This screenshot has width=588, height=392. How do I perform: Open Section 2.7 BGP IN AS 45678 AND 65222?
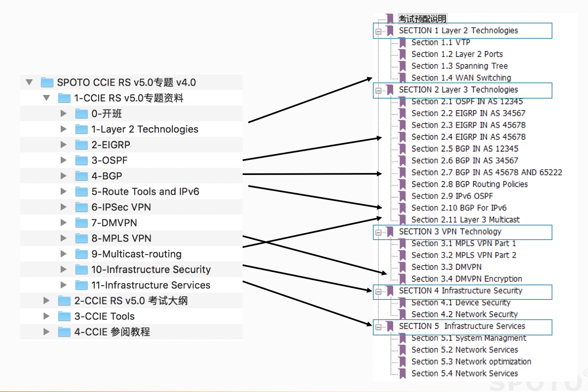point(486,173)
